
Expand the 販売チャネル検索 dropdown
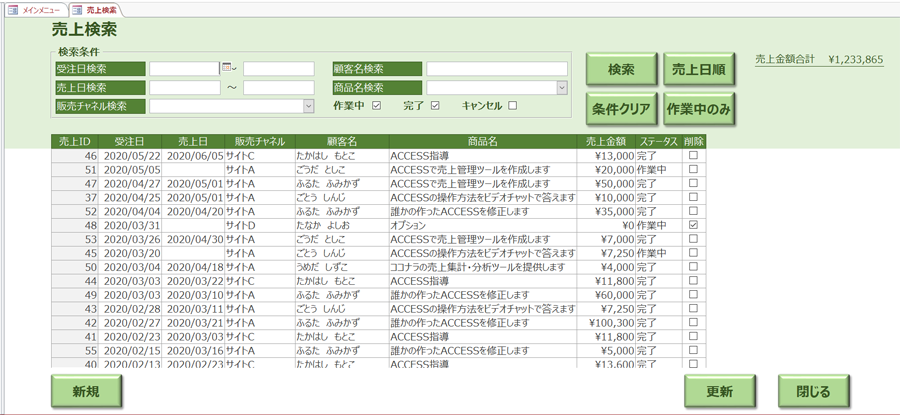309,106
